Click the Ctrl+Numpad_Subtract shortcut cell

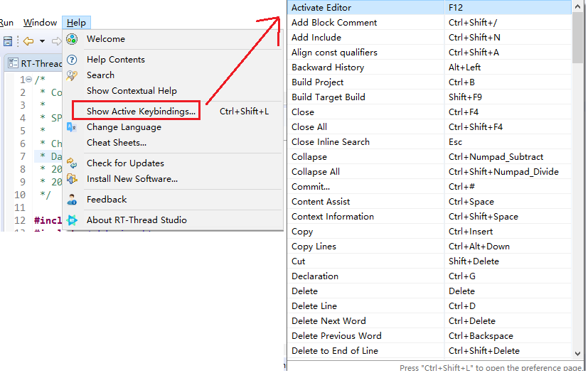coord(508,157)
